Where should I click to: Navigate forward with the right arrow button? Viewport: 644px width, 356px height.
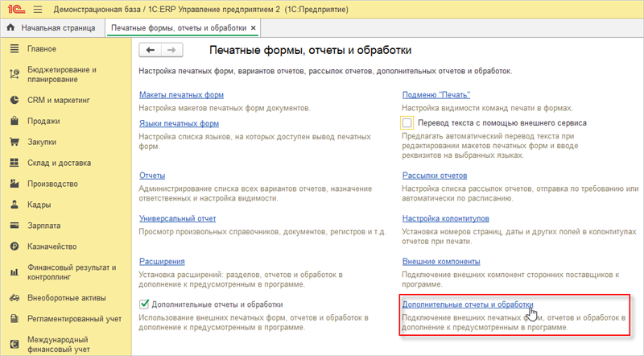pyautogui.click(x=170, y=50)
